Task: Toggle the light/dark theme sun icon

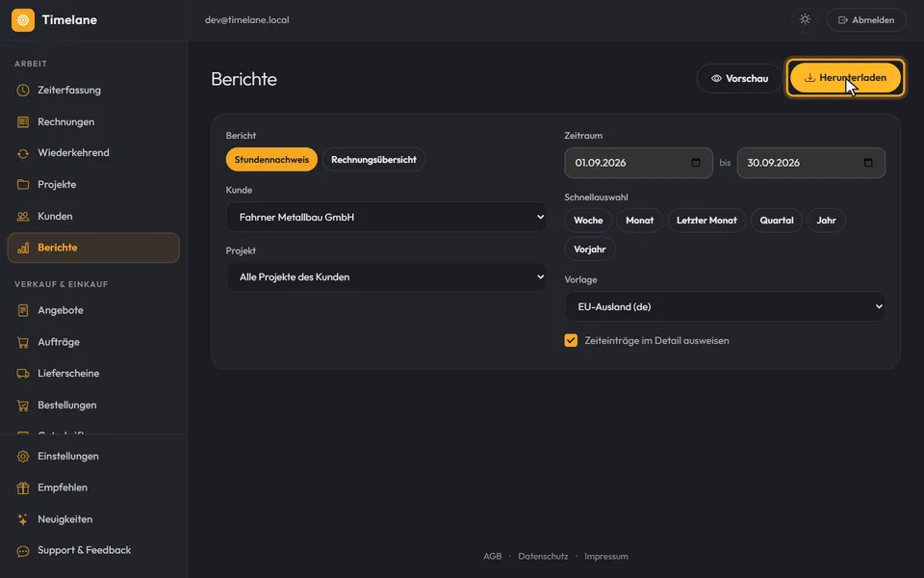Action: click(x=805, y=19)
